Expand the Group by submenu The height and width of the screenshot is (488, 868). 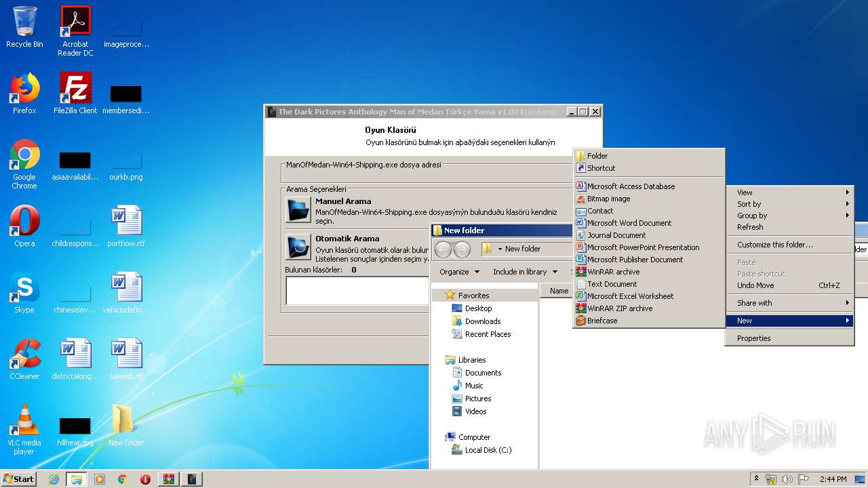[x=789, y=216]
